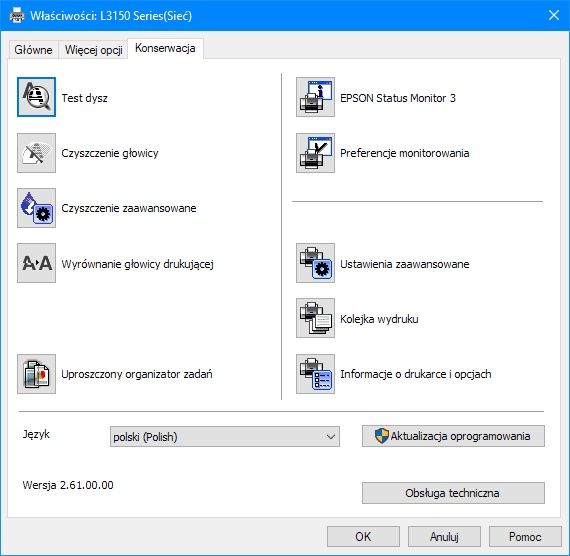The width and height of the screenshot is (570, 556).
Task: Close the Właściwości dialog window
Action: click(x=554, y=15)
